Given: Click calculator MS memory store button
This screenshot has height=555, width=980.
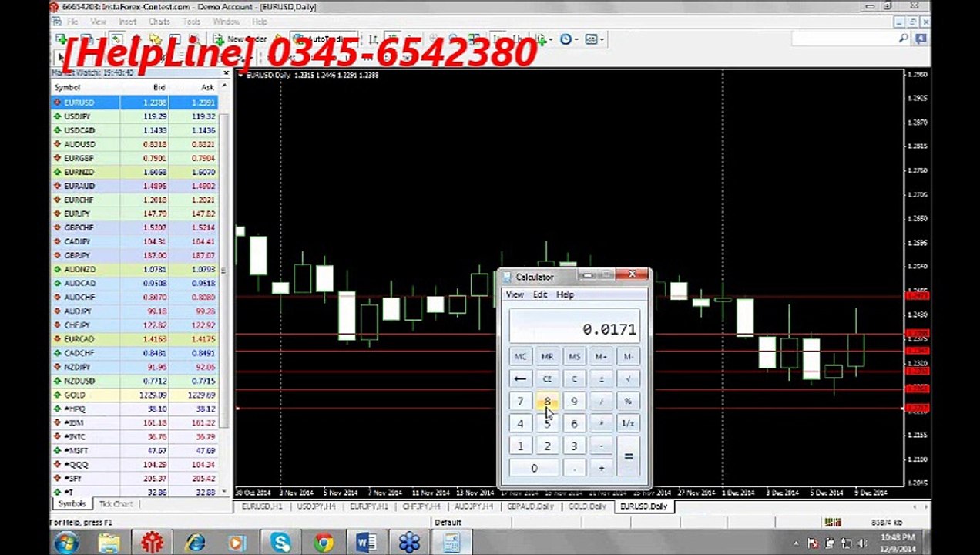Looking at the screenshot, I should pyautogui.click(x=574, y=357).
